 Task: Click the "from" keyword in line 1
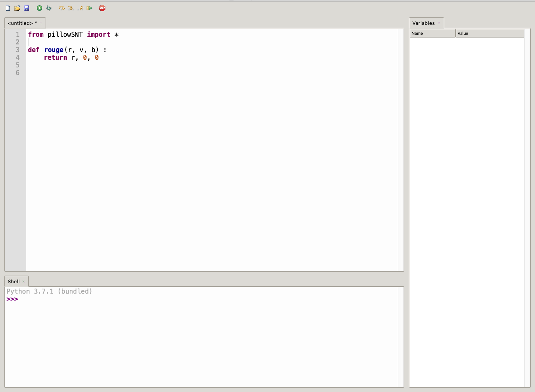click(36, 34)
